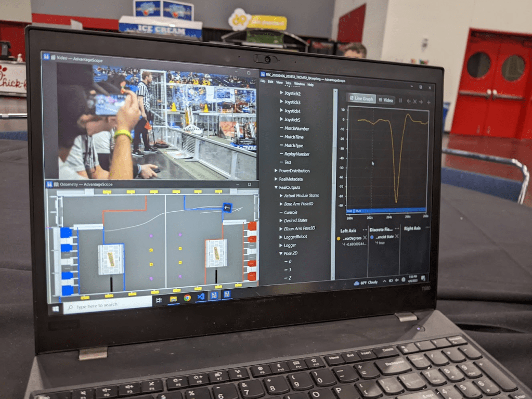The width and height of the screenshot is (532, 399).
Task: Pause playback with the pause icon
Action: click(400, 100)
